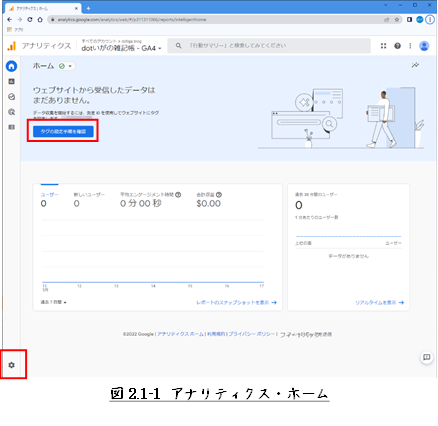Bookmark this page with star icon

pos(397,20)
